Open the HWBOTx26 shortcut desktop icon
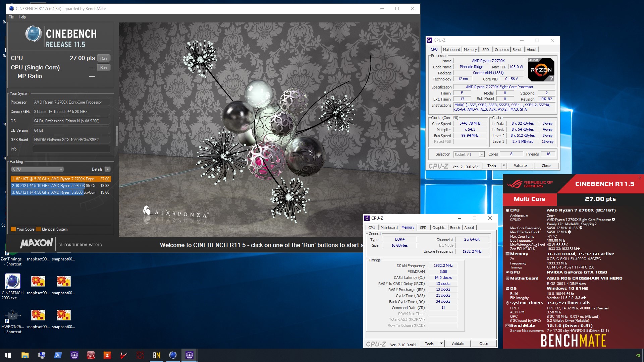The image size is (644, 362). 12,321
